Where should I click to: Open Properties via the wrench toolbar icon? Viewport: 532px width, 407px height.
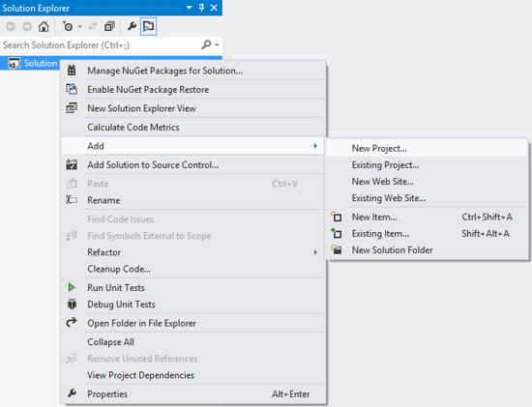click(132, 26)
